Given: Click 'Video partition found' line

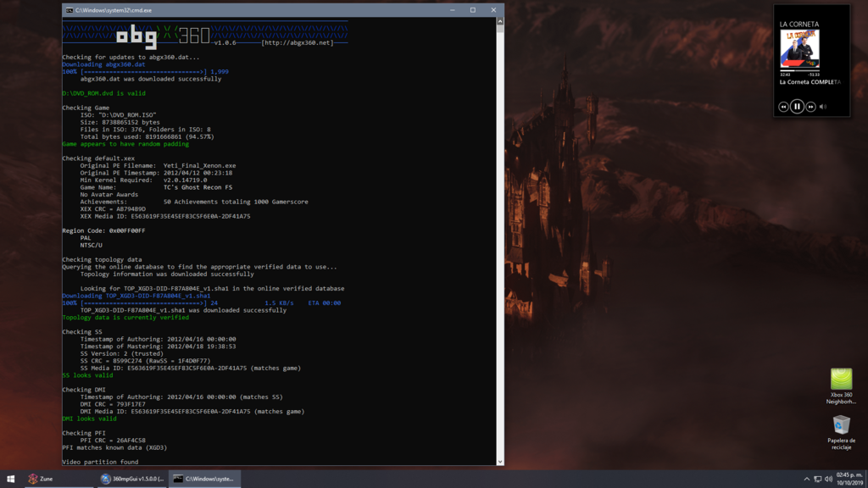Looking at the screenshot, I should coord(100,462).
